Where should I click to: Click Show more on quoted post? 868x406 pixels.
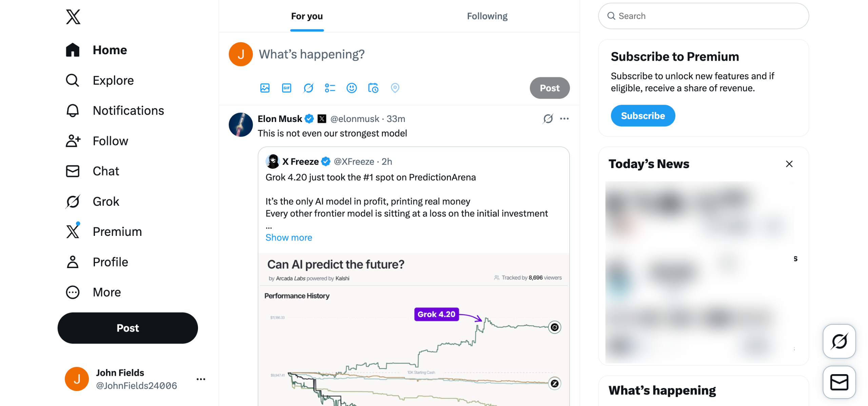(x=289, y=237)
